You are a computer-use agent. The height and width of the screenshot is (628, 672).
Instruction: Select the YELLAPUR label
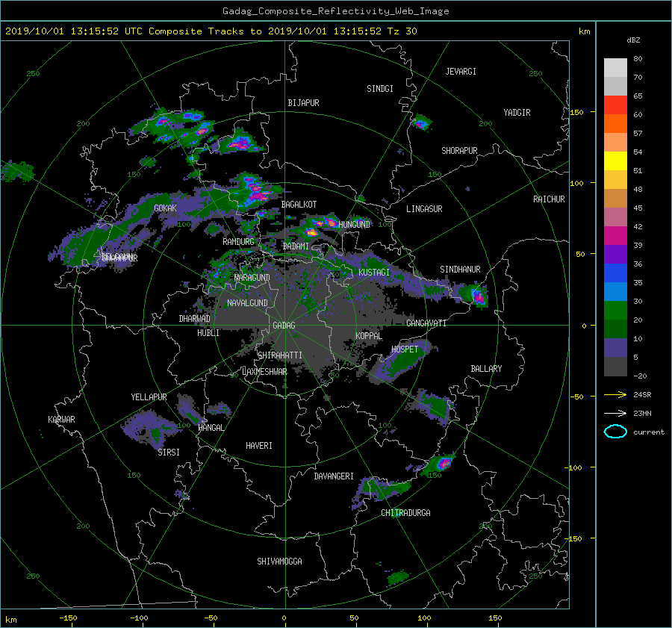click(149, 397)
